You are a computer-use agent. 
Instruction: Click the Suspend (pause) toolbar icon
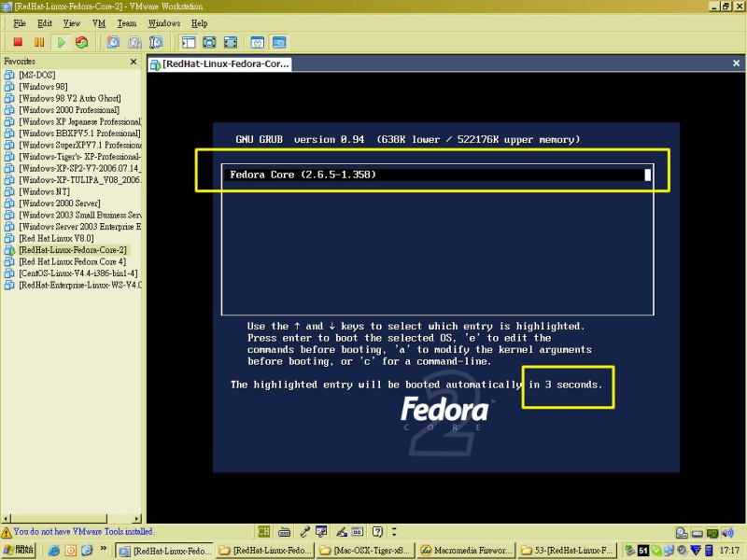pyautogui.click(x=39, y=42)
